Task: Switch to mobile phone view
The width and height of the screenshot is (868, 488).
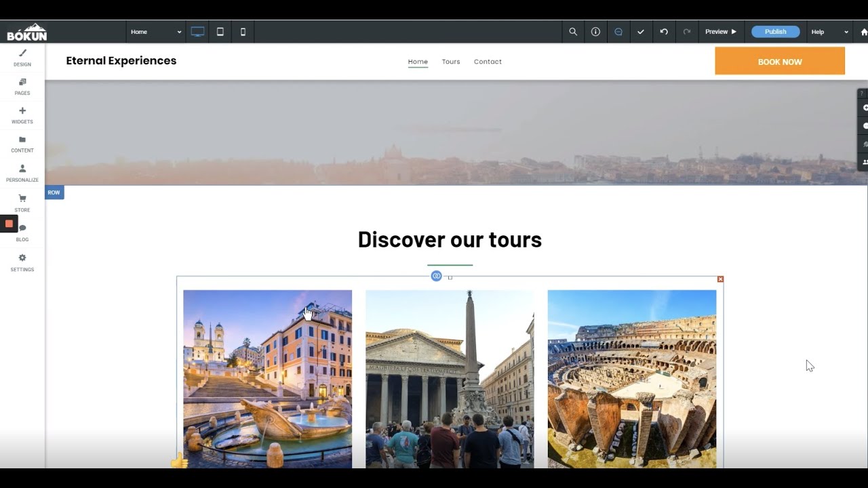Action: point(243,32)
